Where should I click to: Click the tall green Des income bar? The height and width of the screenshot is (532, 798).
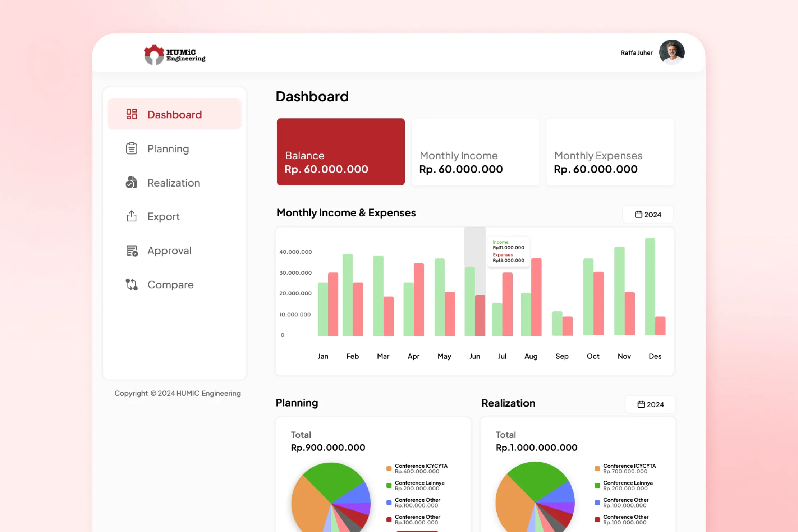[650, 286]
